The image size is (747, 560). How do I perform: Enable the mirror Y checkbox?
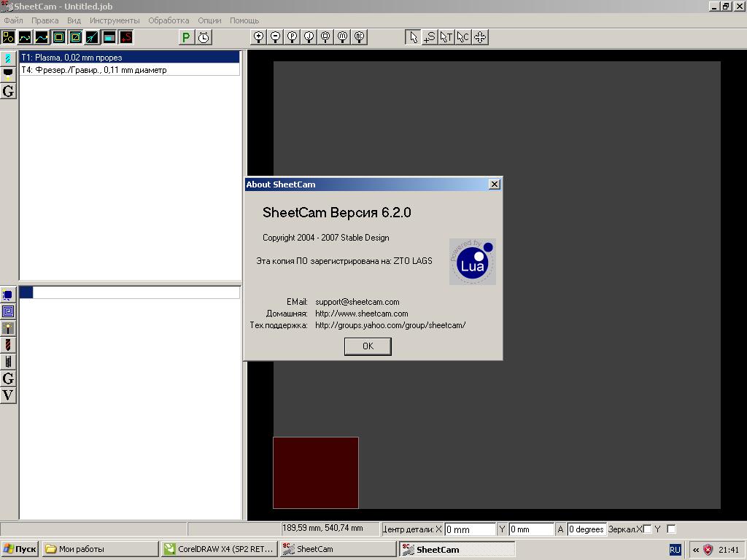(671, 529)
